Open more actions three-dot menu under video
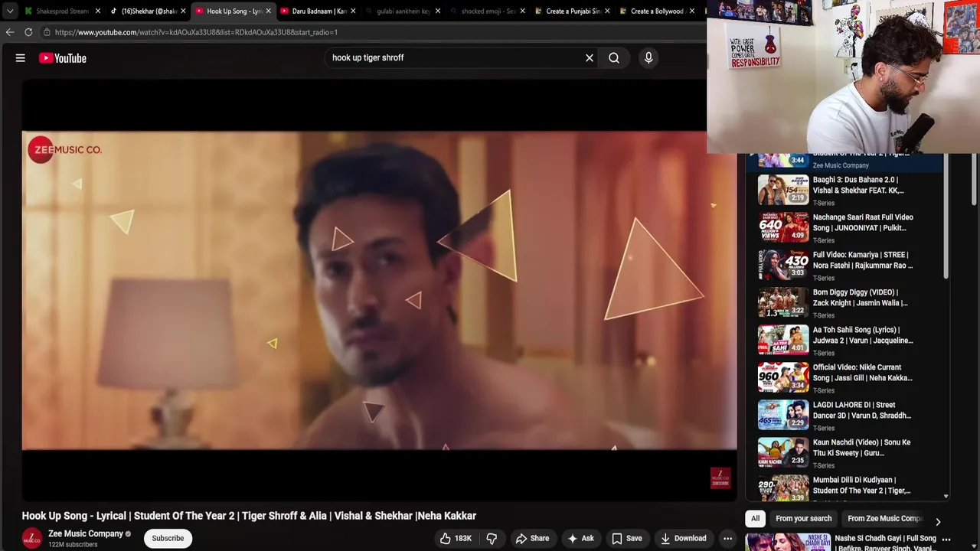 pyautogui.click(x=728, y=539)
